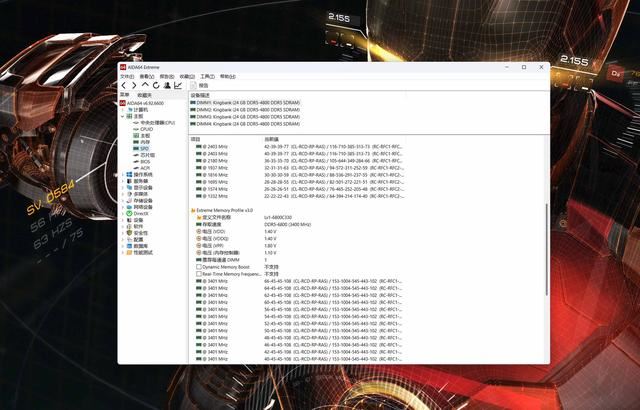Go forward with the right arrow toolbar icon
640x410 pixels.
click(x=134, y=85)
